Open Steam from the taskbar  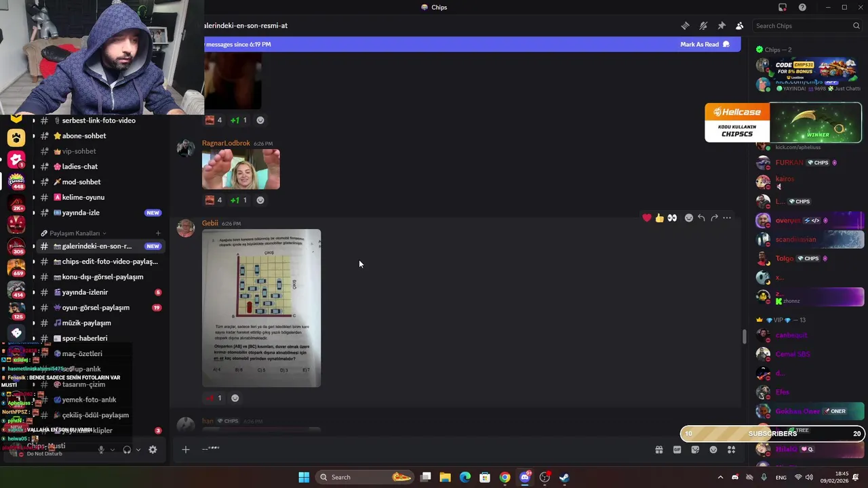click(x=564, y=477)
